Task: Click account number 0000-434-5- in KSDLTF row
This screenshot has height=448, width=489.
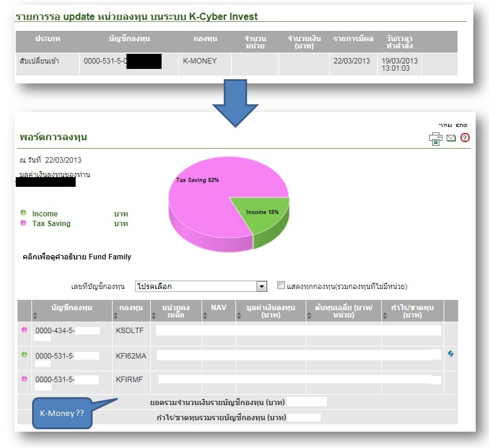Action: pos(55,331)
